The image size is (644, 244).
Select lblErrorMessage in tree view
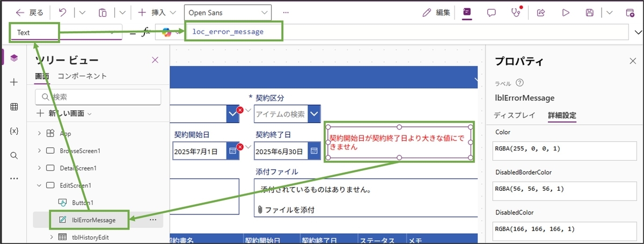click(x=93, y=219)
